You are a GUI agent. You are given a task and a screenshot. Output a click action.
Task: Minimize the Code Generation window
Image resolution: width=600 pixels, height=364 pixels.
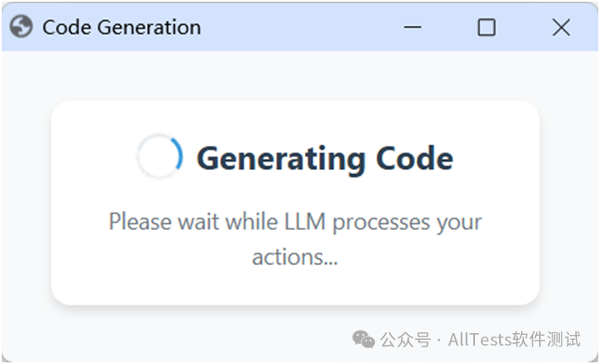412,27
